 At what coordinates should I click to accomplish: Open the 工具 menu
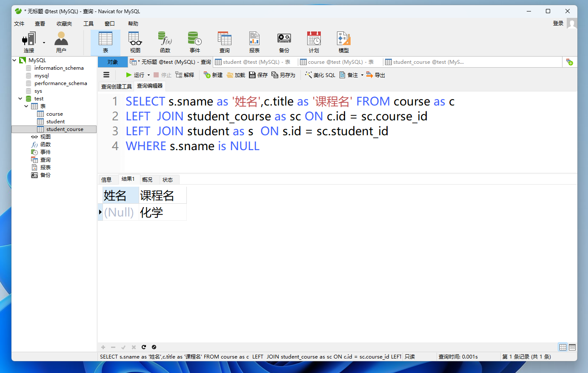coord(88,24)
